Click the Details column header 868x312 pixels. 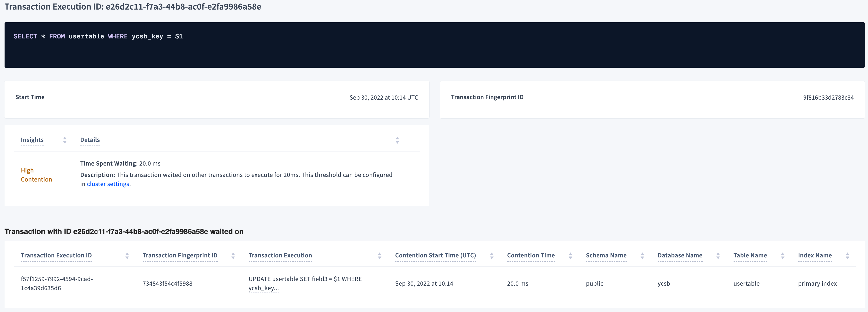coord(90,140)
